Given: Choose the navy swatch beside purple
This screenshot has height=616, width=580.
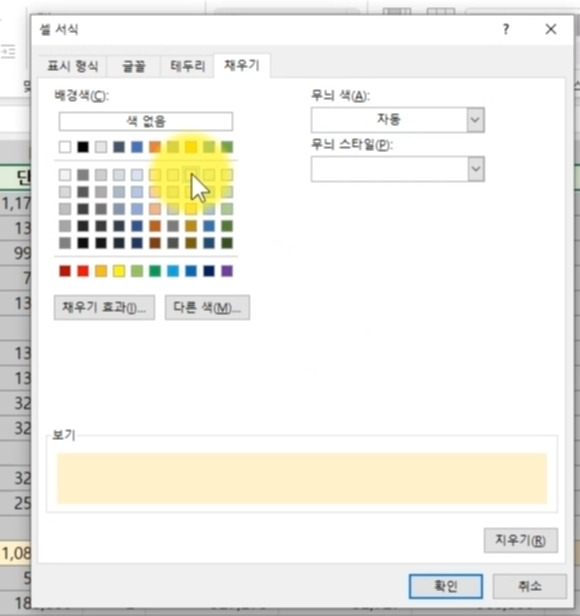Looking at the screenshot, I should [x=209, y=271].
